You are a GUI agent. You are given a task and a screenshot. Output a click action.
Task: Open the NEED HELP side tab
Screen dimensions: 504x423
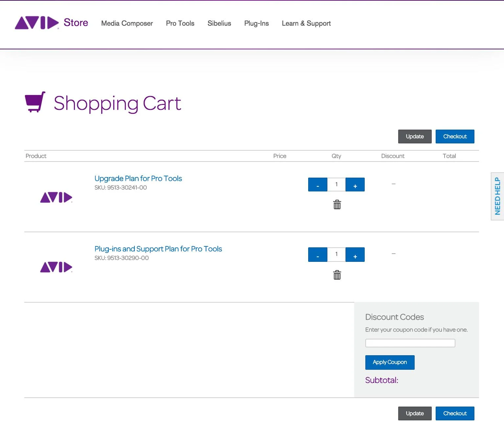click(497, 196)
